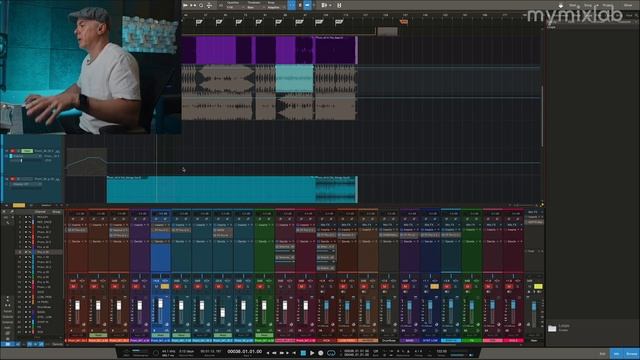Image resolution: width=640 pixels, height=360 pixels.
Task: Open the Inserts menu on the first green channel
Action: coord(264,225)
